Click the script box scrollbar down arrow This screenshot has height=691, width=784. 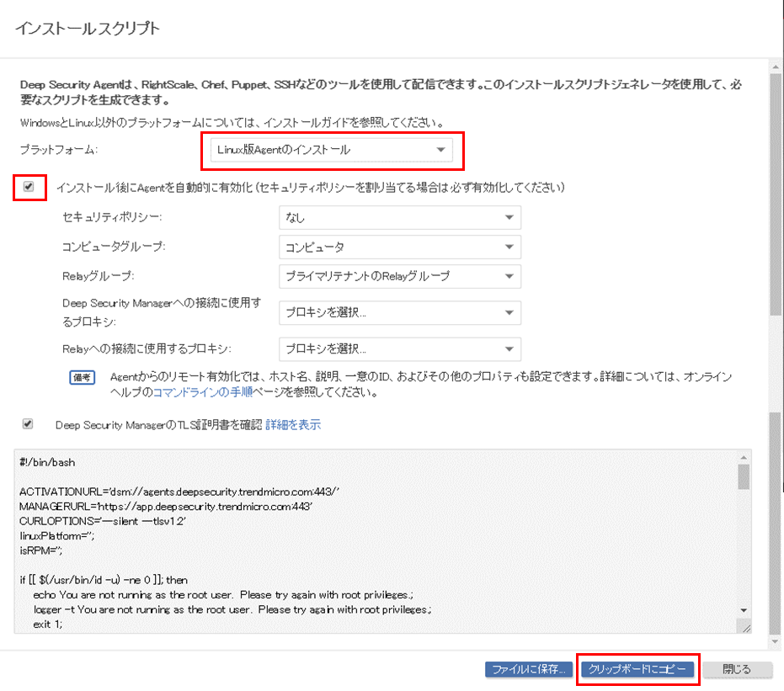pyautogui.click(x=744, y=610)
